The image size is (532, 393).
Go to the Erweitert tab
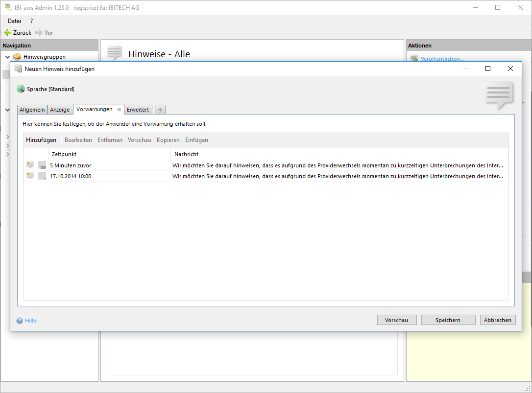pyautogui.click(x=138, y=110)
